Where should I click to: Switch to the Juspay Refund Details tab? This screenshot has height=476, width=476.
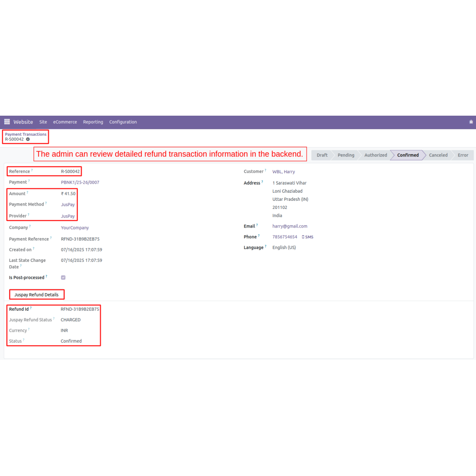[x=37, y=295]
